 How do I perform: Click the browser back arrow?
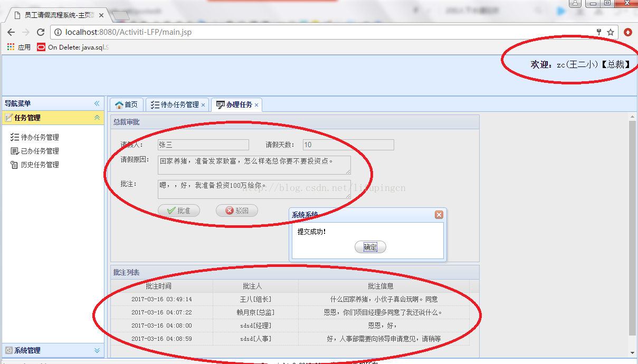coord(11,32)
